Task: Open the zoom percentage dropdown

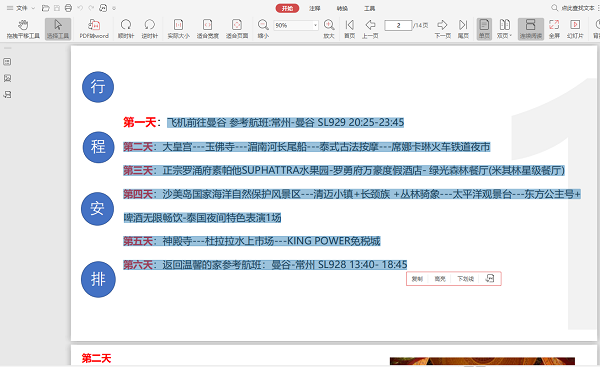Action: 315,25
